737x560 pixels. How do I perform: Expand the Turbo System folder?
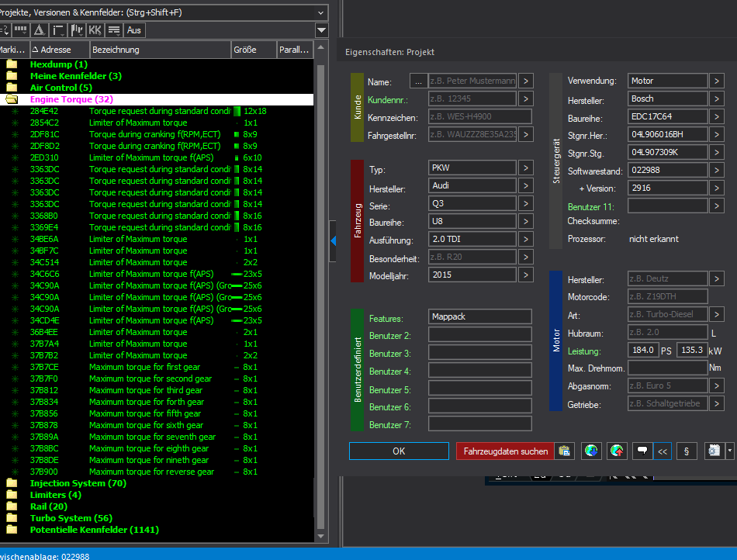12,518
